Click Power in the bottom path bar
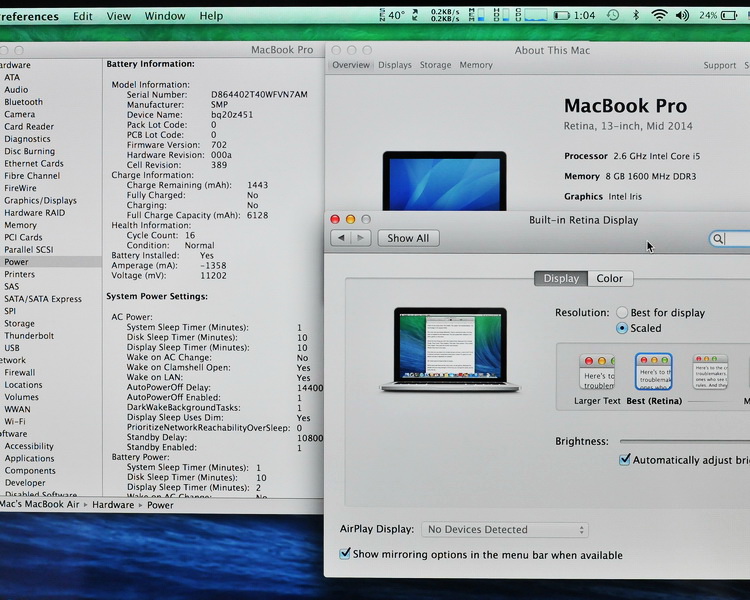Screen dimensions: 750x600 tap(160, 505)
